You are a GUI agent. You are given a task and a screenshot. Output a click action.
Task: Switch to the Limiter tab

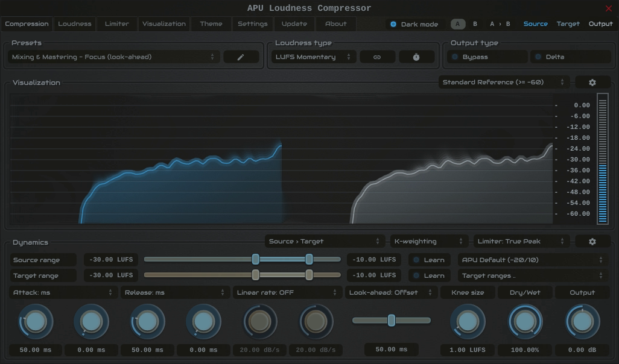coord(117,24)
